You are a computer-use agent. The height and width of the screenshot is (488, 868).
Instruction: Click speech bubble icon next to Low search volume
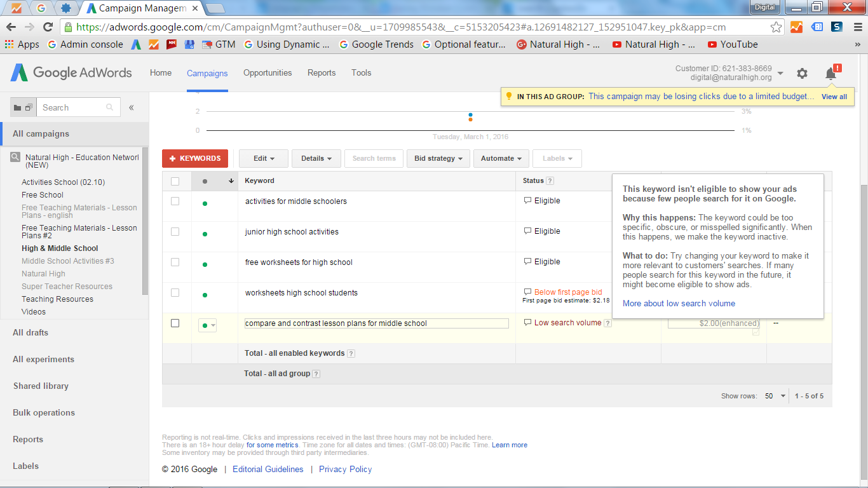pyautogui.click(x=527, y=323)
